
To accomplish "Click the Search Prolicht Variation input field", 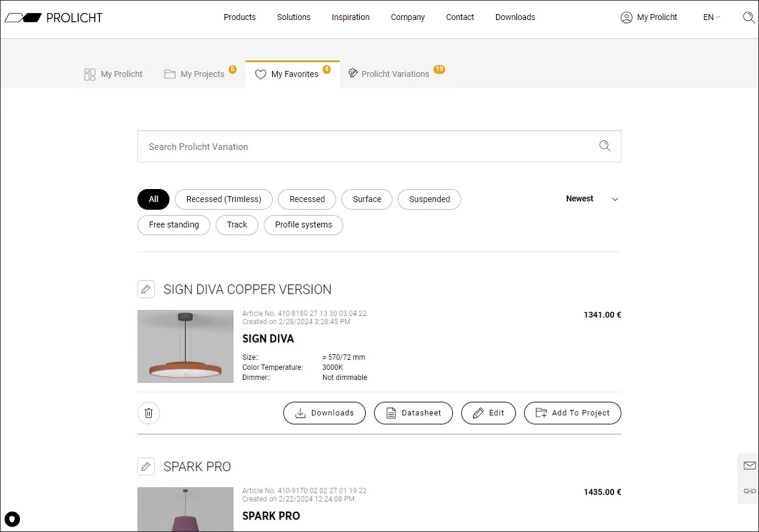I will click(379, 146).
